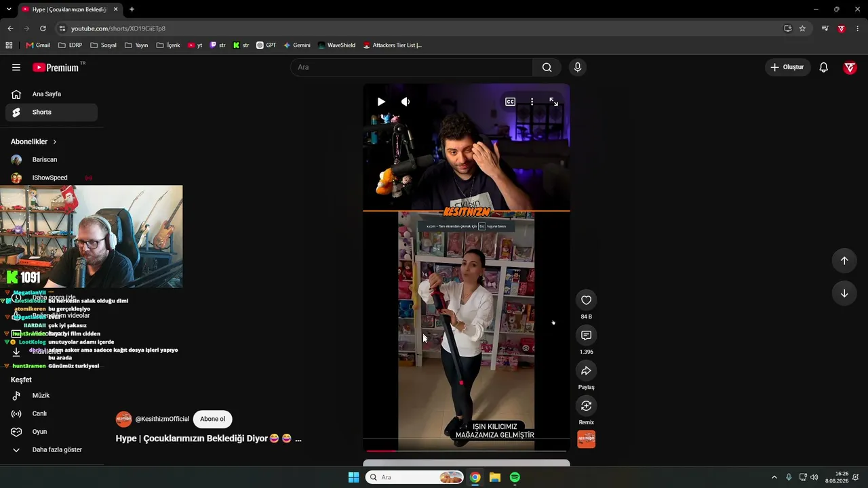Image resolution: width=868 pixels, height=488 pixels.
Task: Go to Ana Sayfa in sidebar
Action: coord(52,94)
